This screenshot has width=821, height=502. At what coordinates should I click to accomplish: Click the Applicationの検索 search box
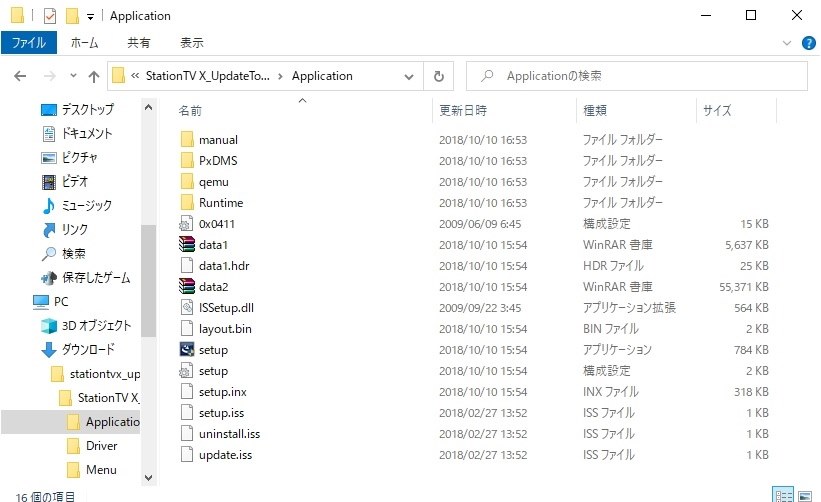click(x=637, y=76)
